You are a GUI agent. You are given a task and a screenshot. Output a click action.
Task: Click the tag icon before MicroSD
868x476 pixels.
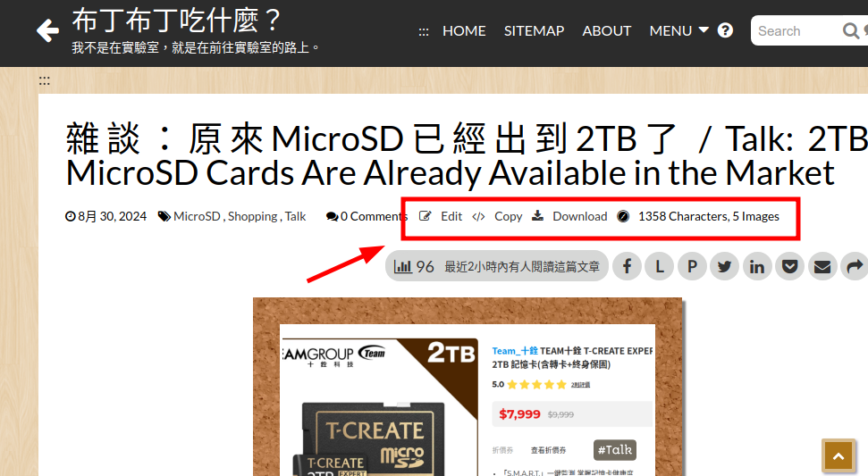coord(164,216)
